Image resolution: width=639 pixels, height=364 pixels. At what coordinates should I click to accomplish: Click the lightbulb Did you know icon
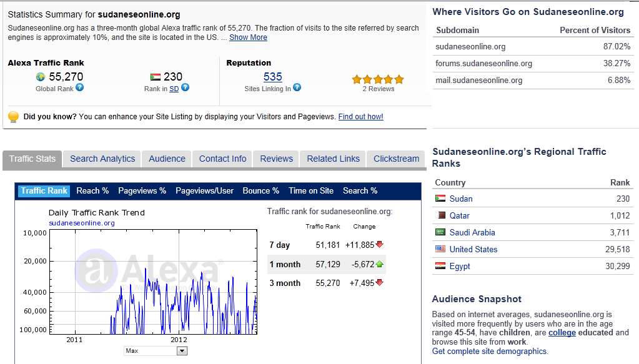coord(13,117)
